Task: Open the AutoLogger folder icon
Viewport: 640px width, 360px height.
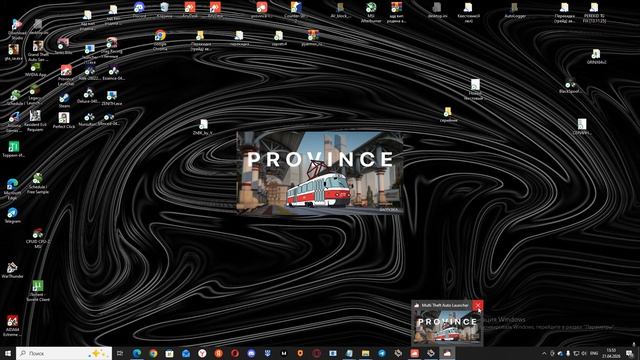Action: (515, 10)
